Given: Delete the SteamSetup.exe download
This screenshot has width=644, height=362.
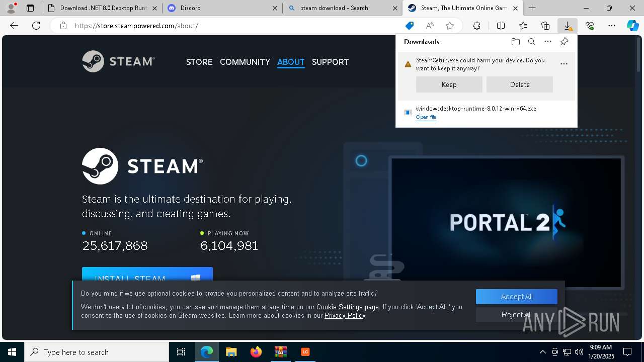Looking at the screenshot, I should coord(520,84).
